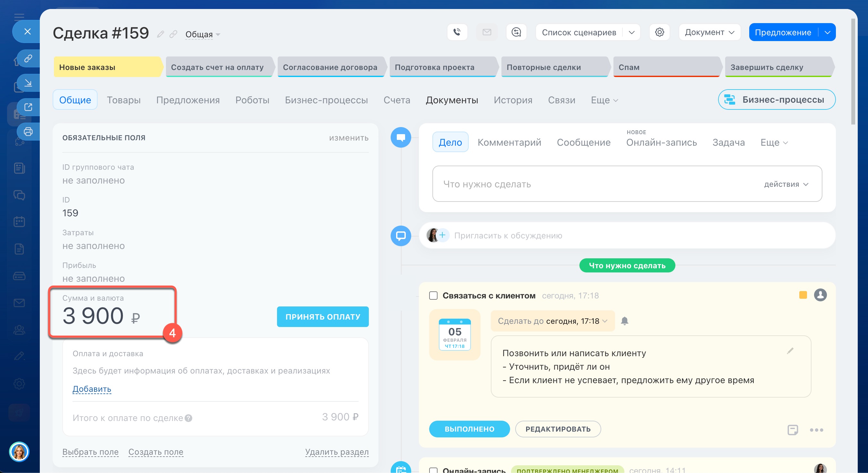The width and height of the screenshot is (868, 473).
Task: Open the deal settings gear icon
Action: 659,32
